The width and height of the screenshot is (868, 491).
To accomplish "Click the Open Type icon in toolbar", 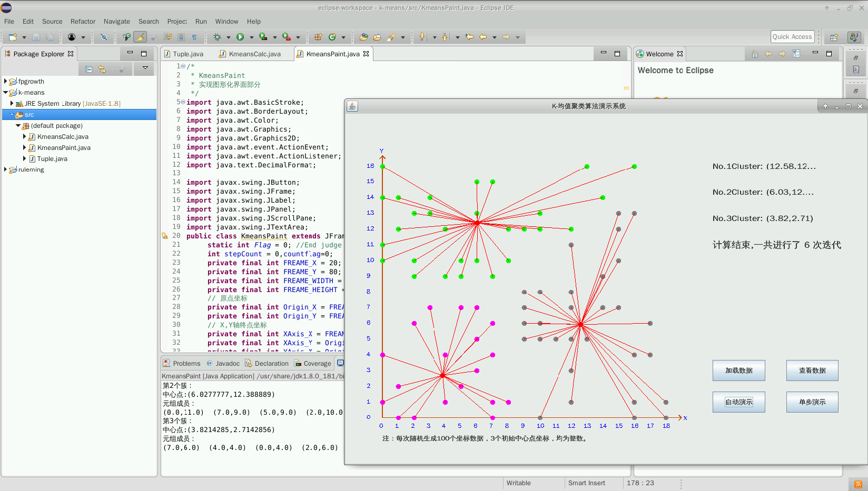I will (363, 37).
